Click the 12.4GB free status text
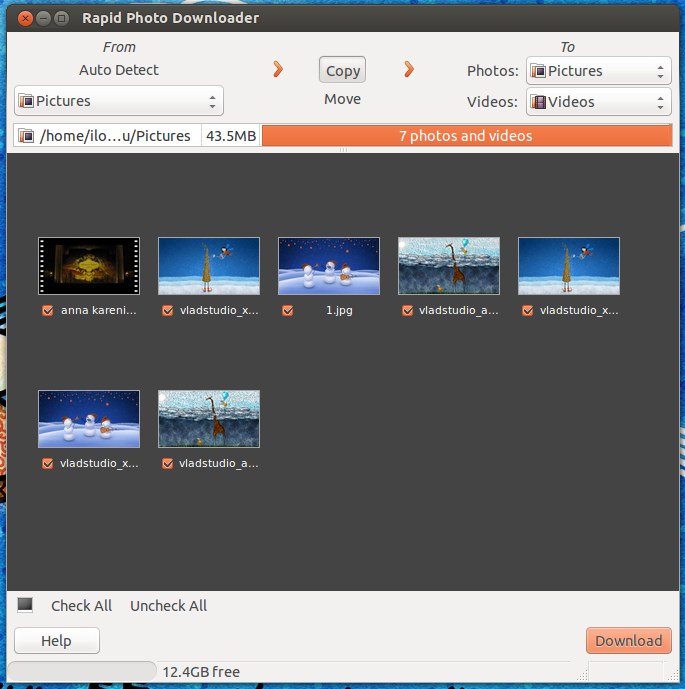 pyautogui.click(x=201, y=672)
